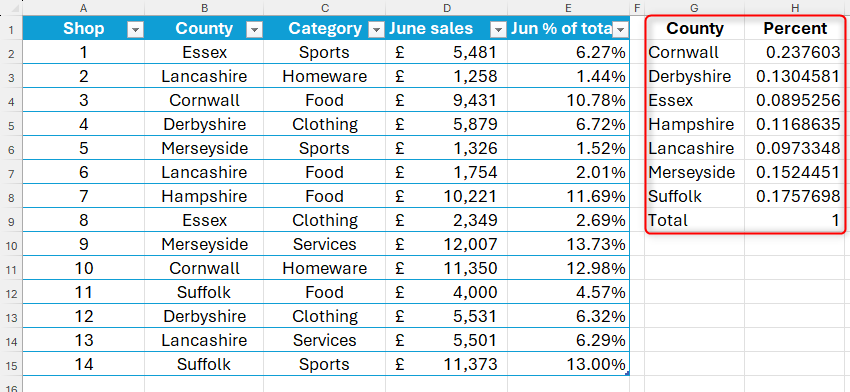This screenshot has height=392, width=850.
Task: Click the table resize handle at bottom-right
Action: [x=627, y=374]
